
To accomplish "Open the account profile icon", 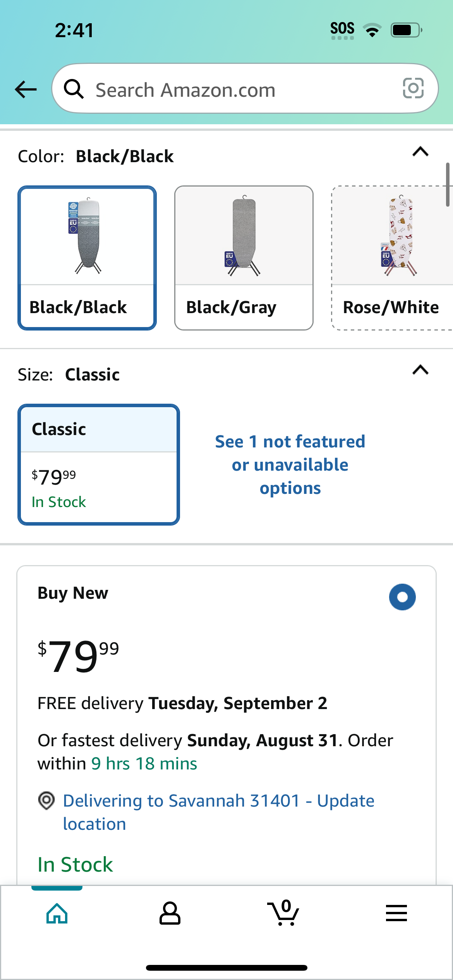I will 170,913.
